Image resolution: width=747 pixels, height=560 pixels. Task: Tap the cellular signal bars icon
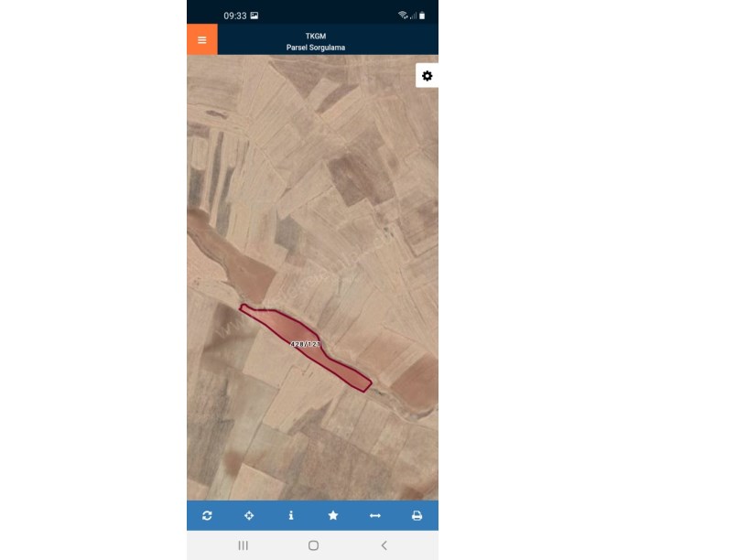coord(413,16)
